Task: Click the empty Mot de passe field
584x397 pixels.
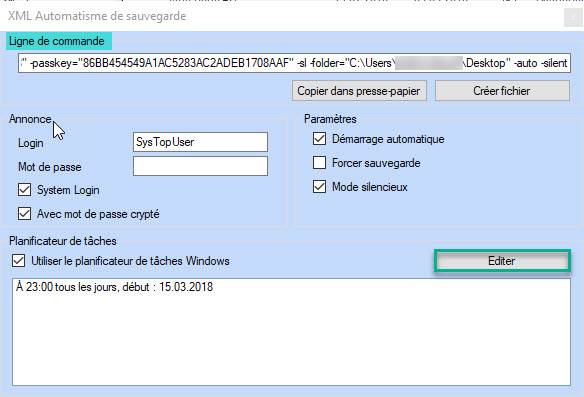Action: point(200,166)
